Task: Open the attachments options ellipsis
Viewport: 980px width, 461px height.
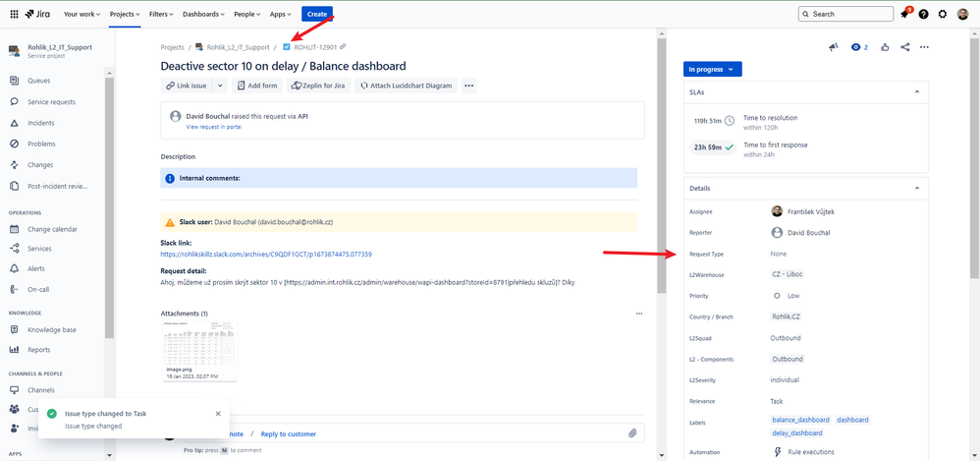Action: coord(638,314)
